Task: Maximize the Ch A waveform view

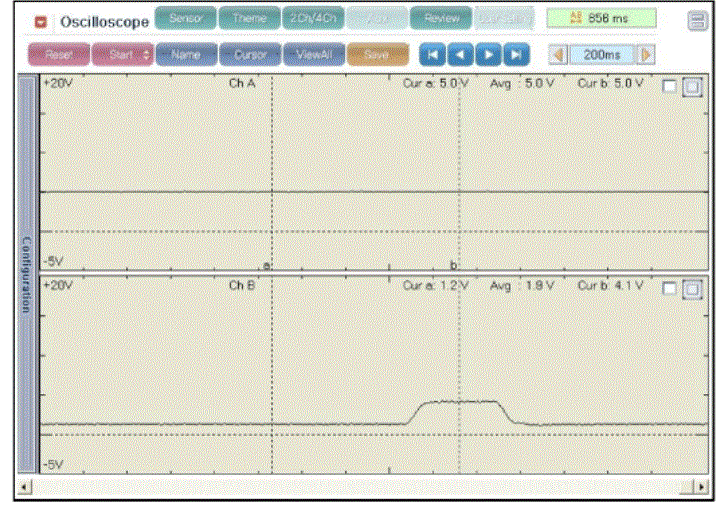Action: click(691, 87)
